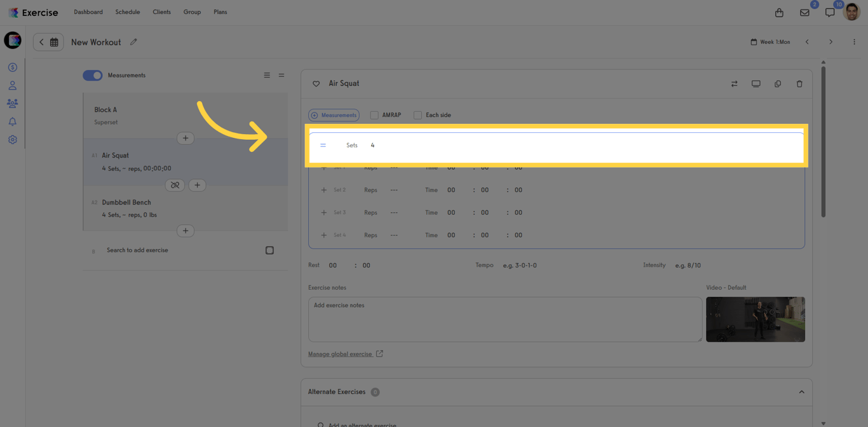Viewport: 868px width, 427px height.
Task: Check the Each side option
Action: [x=417, y=115]
